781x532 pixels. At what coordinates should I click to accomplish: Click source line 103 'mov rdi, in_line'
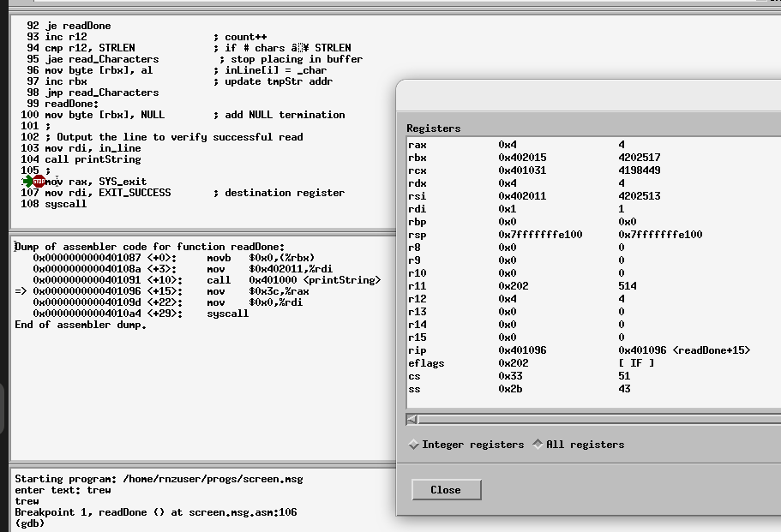pos(81,148)
